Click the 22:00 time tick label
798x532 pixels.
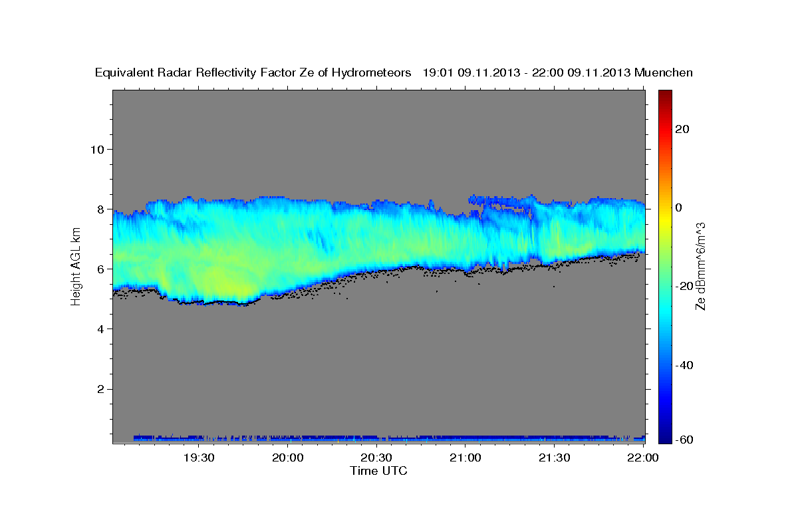pos(643,458)
